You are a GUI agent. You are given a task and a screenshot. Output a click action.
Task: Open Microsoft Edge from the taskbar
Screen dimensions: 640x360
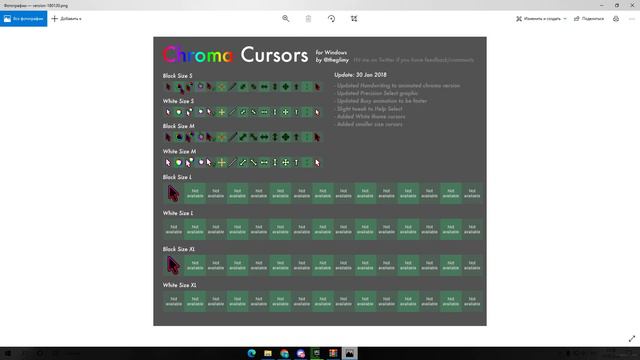point(251,353)
